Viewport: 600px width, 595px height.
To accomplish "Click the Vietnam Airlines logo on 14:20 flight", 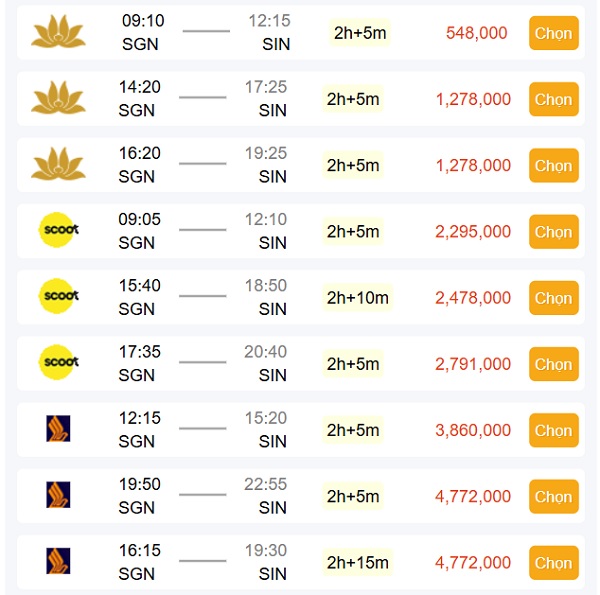I will point(59,99).
